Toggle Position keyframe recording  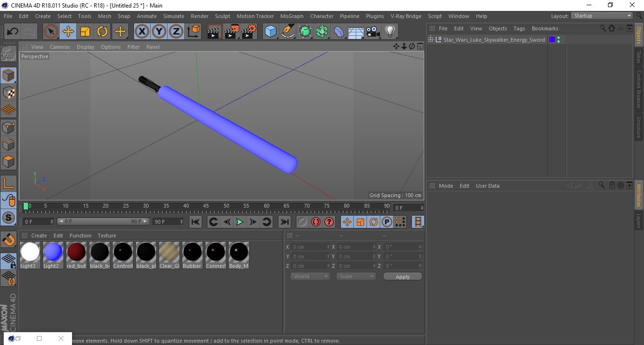pos(347,222)
